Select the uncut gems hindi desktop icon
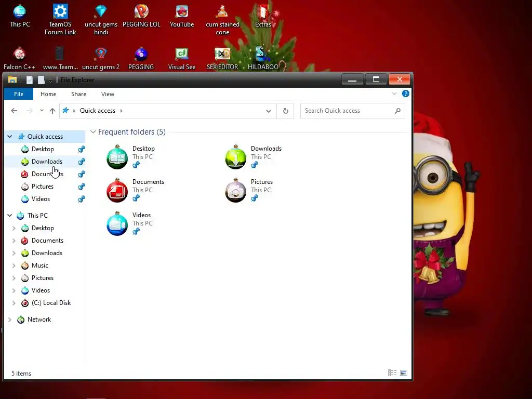532x399 pixels. [101, 20]
